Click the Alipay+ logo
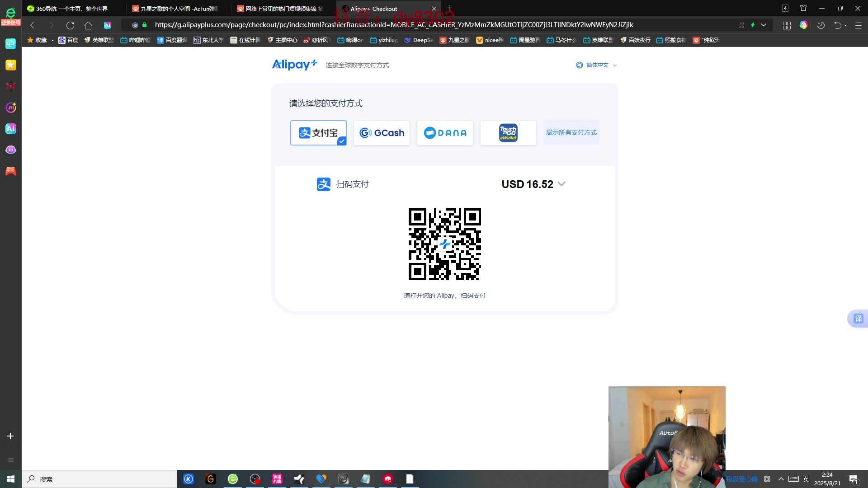868x488 pixels. [295, 65]
